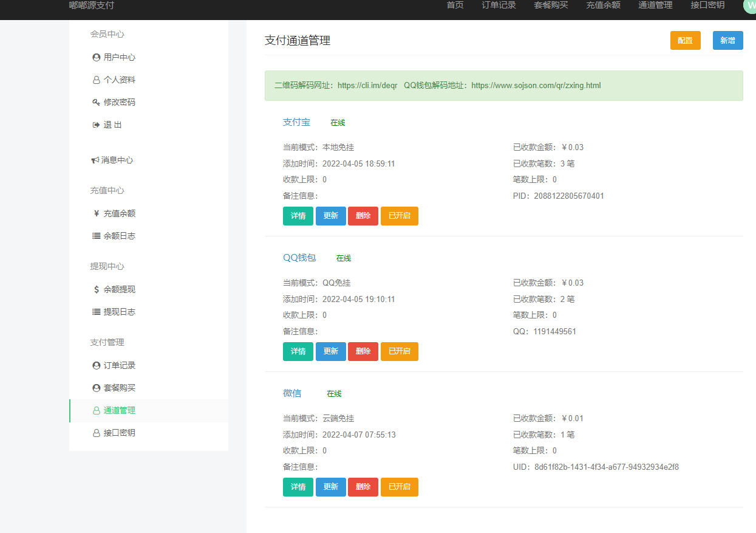
Task: Select 套餐购买 from the top navigation bar
Action: (x=550, y=5)
